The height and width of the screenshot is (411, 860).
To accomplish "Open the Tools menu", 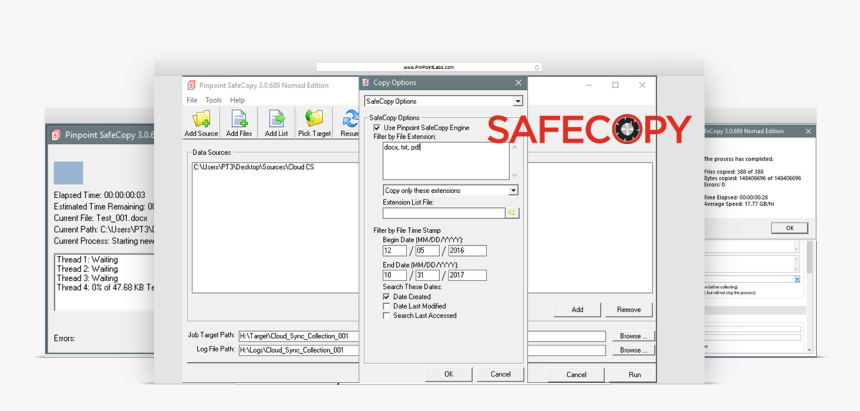I will 213,100.
